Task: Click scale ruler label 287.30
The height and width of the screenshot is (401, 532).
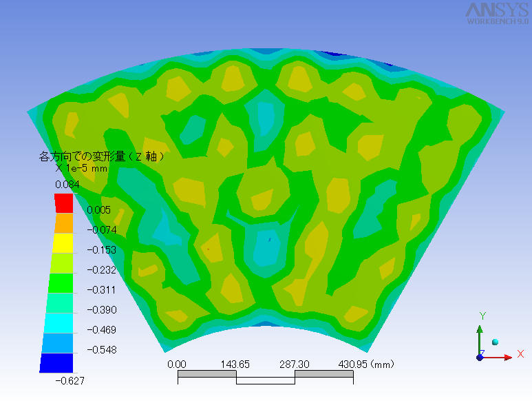Action: (294, 364)
